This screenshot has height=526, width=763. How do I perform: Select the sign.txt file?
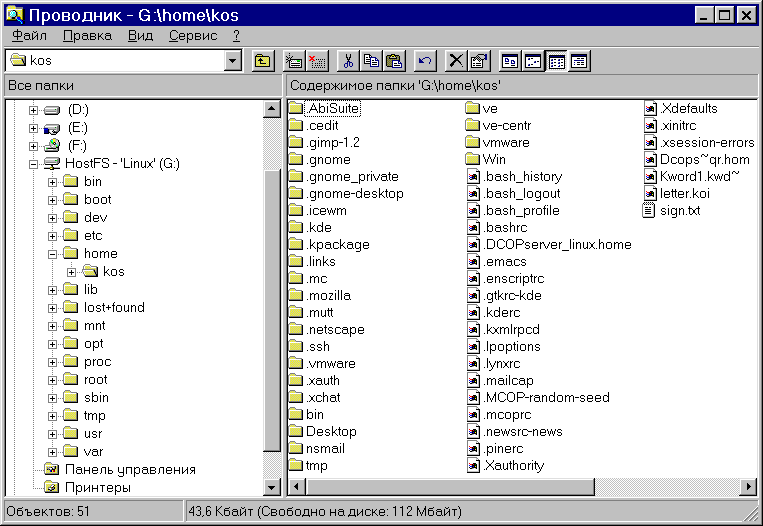point(679,211)
